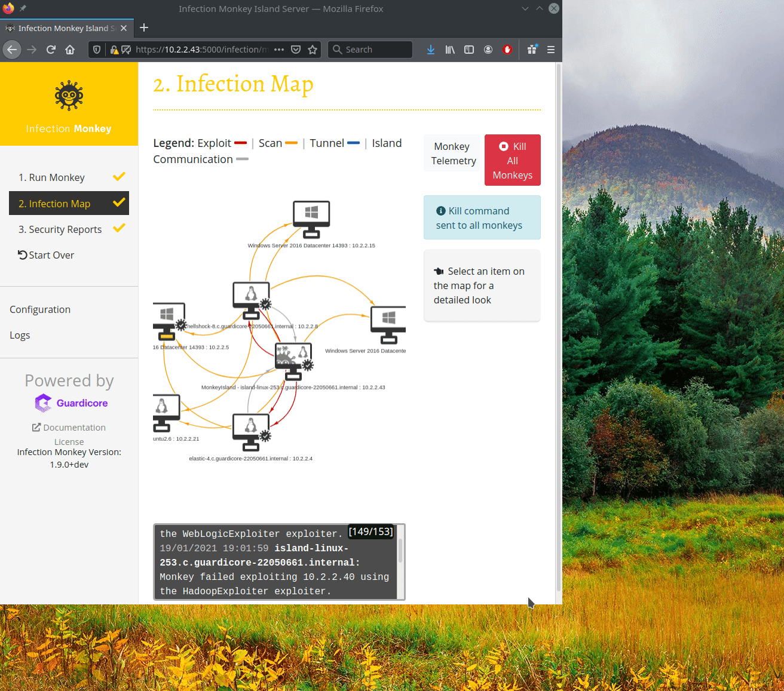The image size is (784, 691).
Task: Select the shellshock-8 Linux node on map
Action: (252, 300)
